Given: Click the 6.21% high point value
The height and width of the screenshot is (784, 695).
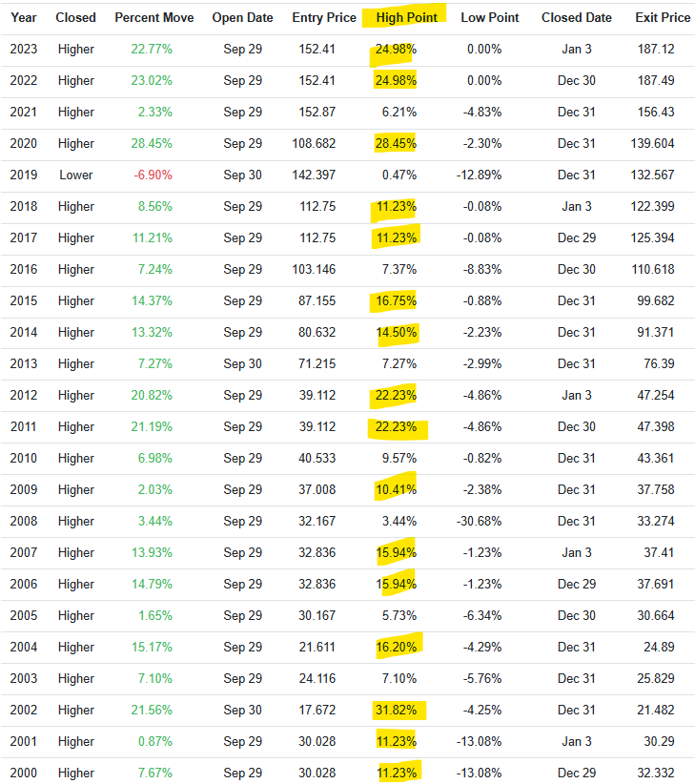Looking at the screenshot, I should point(399,112).
